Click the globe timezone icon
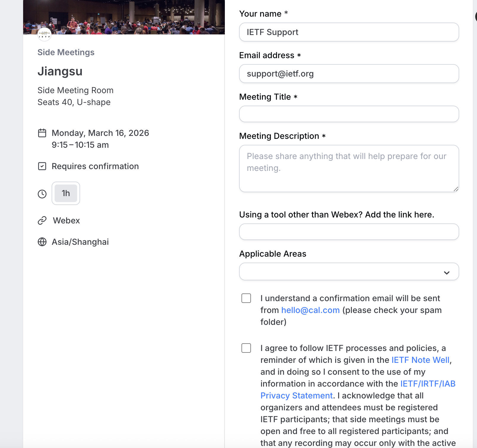 (42, 242)
